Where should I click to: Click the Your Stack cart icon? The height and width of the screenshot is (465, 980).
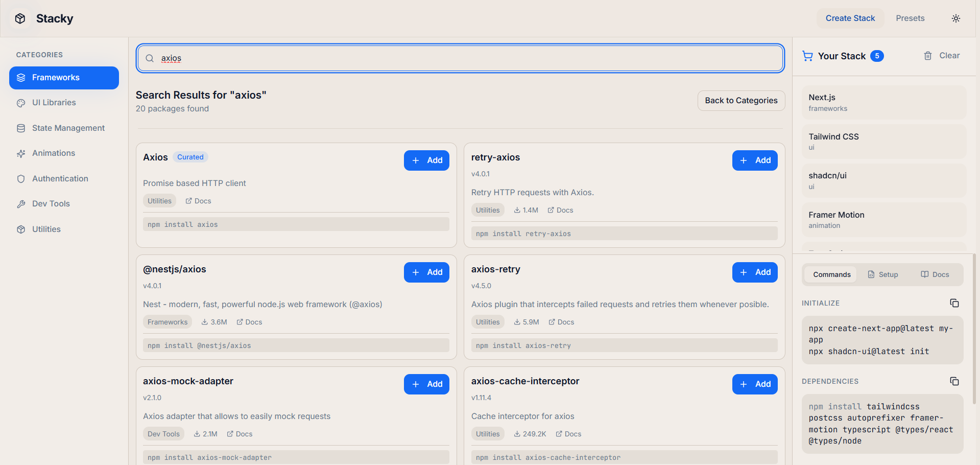click(807, 56)
